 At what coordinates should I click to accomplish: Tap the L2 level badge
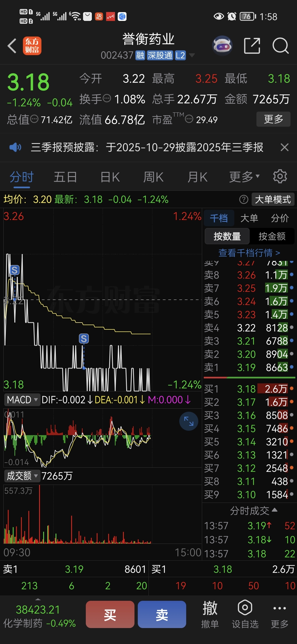click(180, 55)
